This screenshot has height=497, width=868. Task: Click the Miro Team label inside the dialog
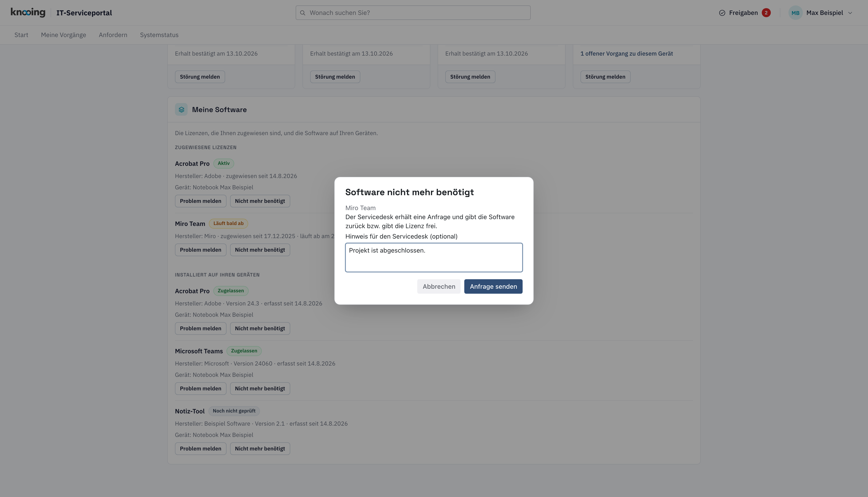pyautogui.click(x=360, y=208)
